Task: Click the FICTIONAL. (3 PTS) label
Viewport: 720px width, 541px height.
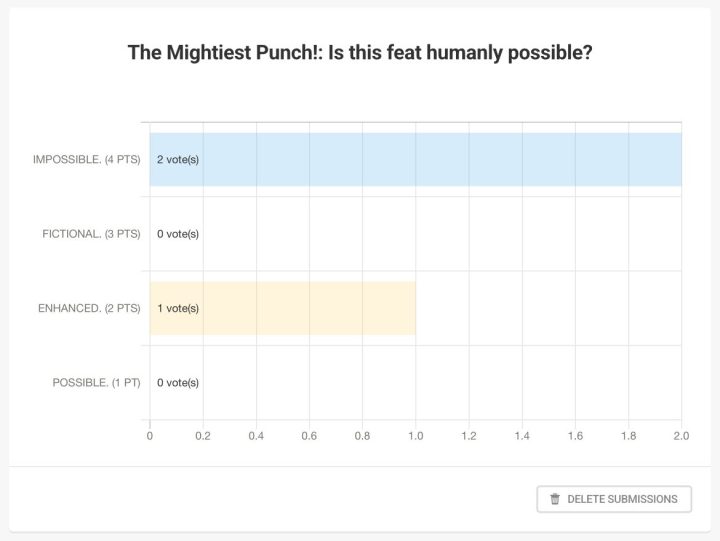Action: click(x=91, y=234)
